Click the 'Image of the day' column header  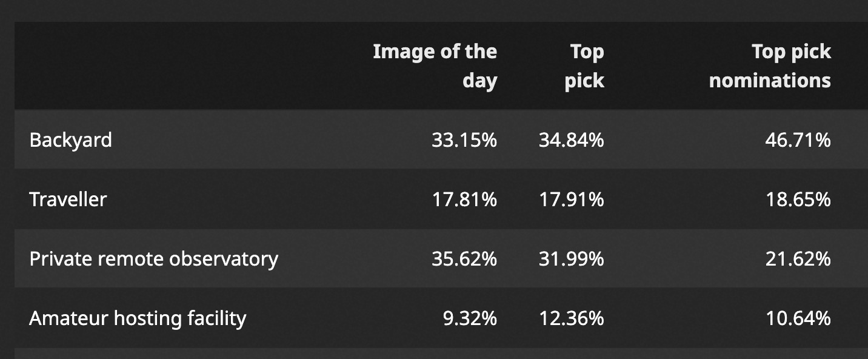pyautogui.click(x=435, y=66)
